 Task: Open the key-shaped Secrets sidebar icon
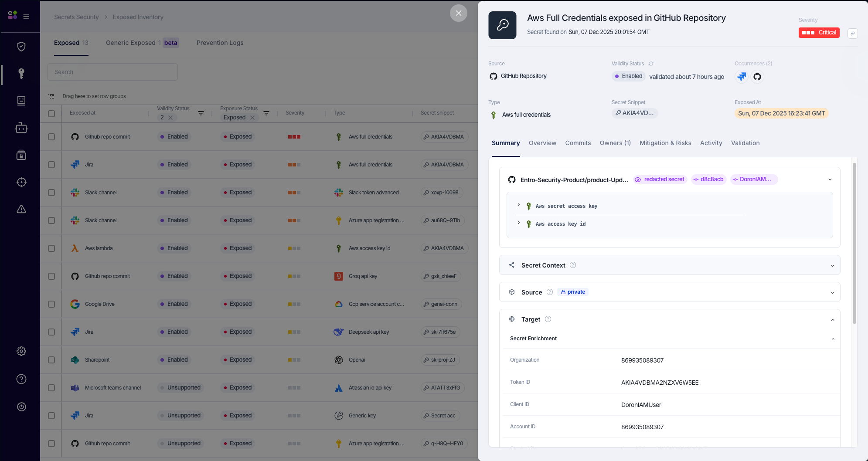pyautogui.click(x=21, y=73)
